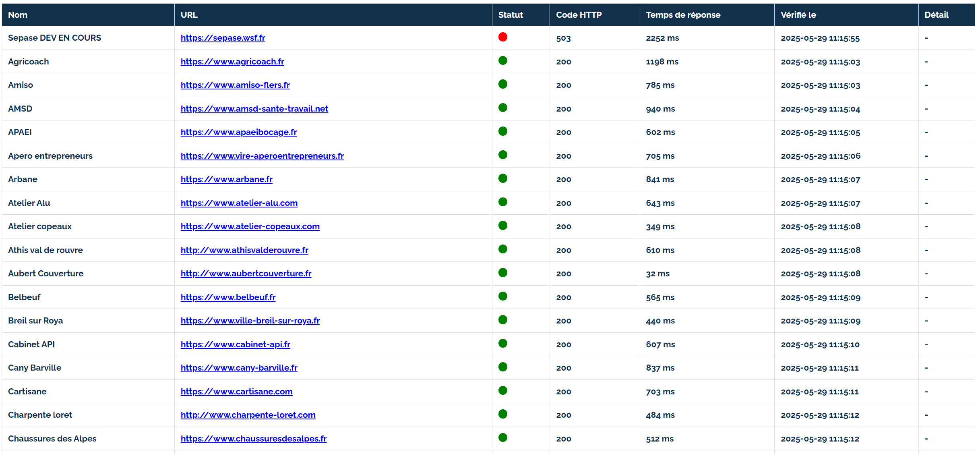The image size is (980, 454).
Task: Open the cany-barville.fr link
Action: tap(239, 368)
